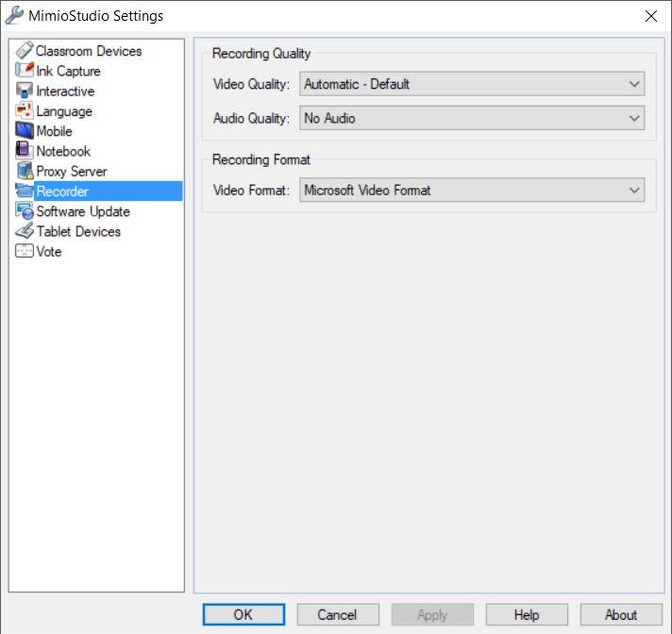
Task: Select Ink Capture category
Action: coord(69,71)
